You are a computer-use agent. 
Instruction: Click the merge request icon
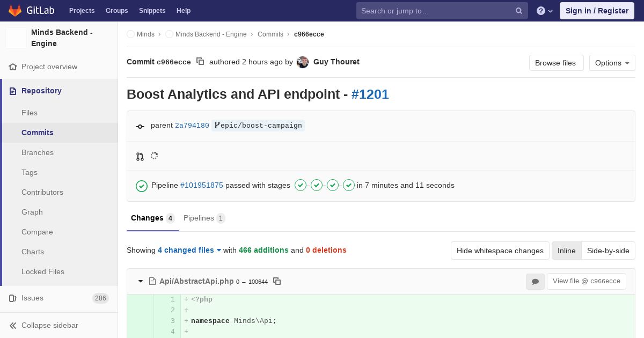click(x=140, y=157)
